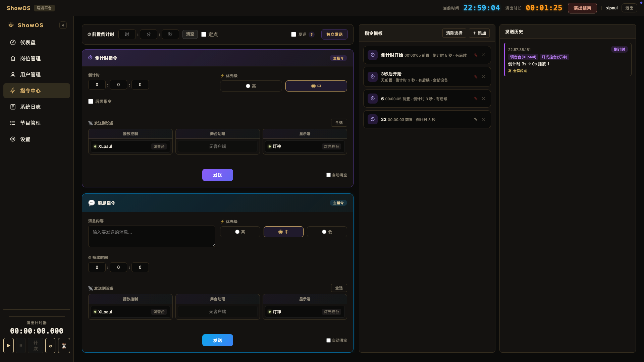Click the clock icon of template 23
This screenshot has width=644, height=362.
tap(373, 119)
